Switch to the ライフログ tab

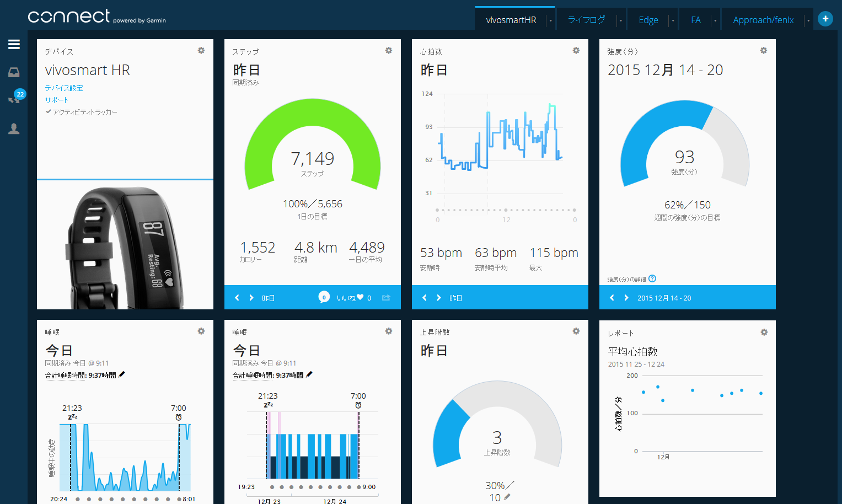[x=586, y=20]
